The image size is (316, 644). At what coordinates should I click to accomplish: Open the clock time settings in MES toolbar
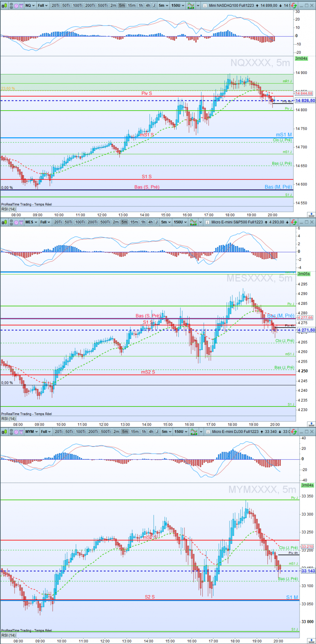[16, 223]
